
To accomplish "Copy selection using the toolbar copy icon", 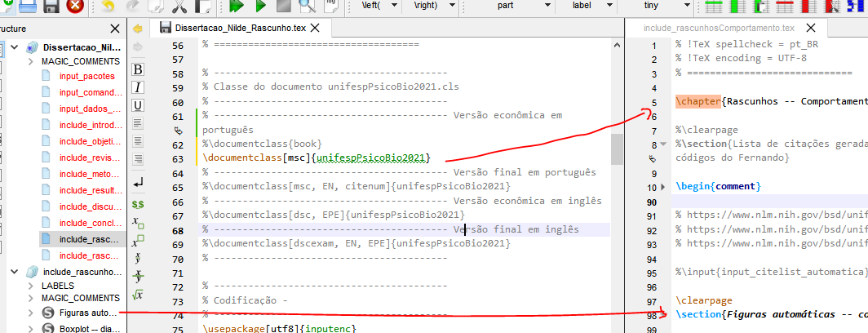I will [x=156, y=6].
